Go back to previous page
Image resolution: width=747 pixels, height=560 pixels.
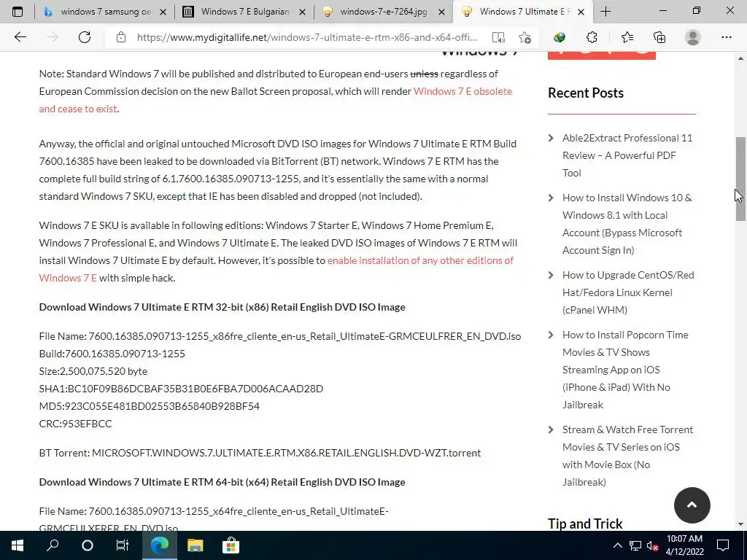coord(20,37)
